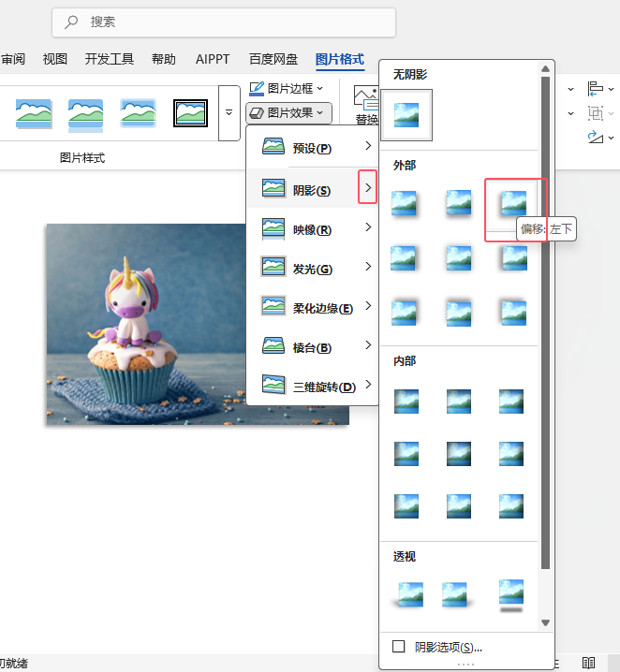Choose middle perspective shadow under 透视

tap(457, 594)
